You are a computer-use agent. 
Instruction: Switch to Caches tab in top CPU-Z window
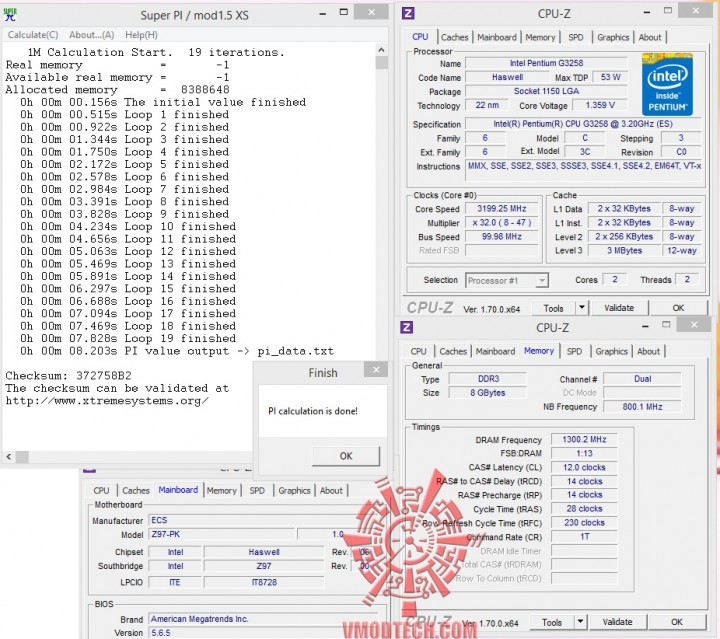[x=455, y=37]
